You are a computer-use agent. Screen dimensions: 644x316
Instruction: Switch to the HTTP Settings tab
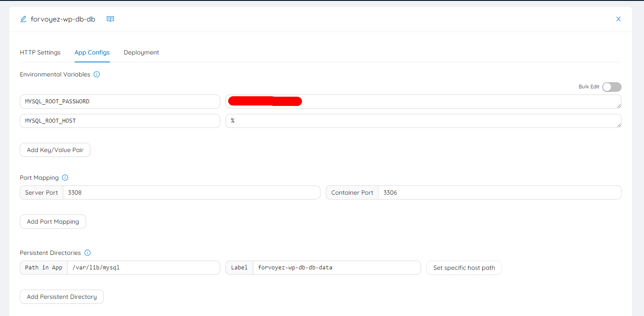click(40, 52)
